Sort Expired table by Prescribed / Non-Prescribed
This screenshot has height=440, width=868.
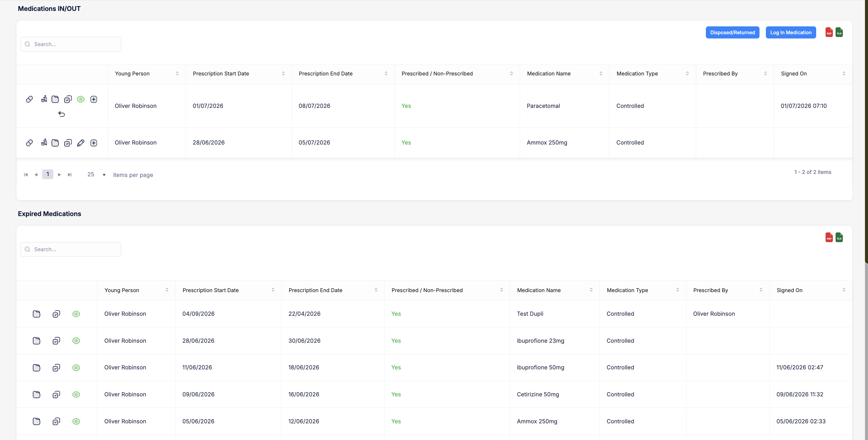point(501,290)
